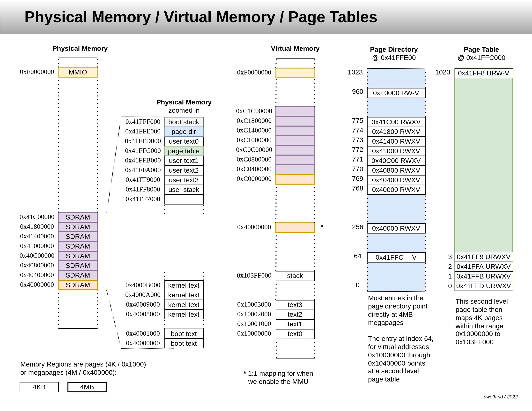Select the boot stack block
The width and height of the screenshot is (532, 411).
[x=184, y=122]
